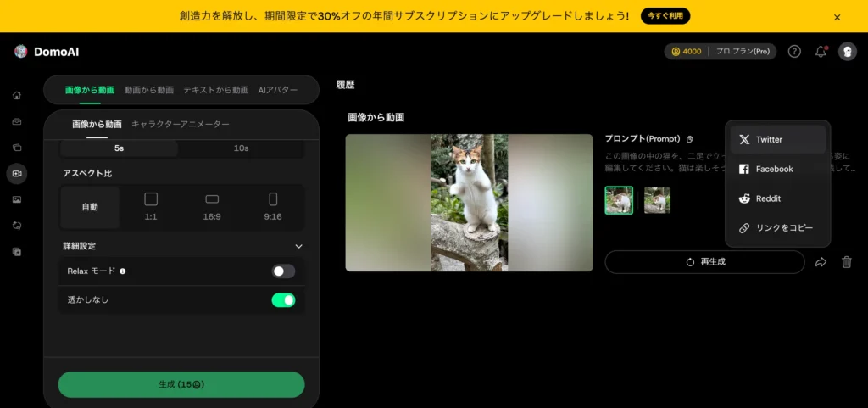The height and width of the screenshot is (408, 868).
Task: Select the 5s duration option
Action: click(119, 148)
